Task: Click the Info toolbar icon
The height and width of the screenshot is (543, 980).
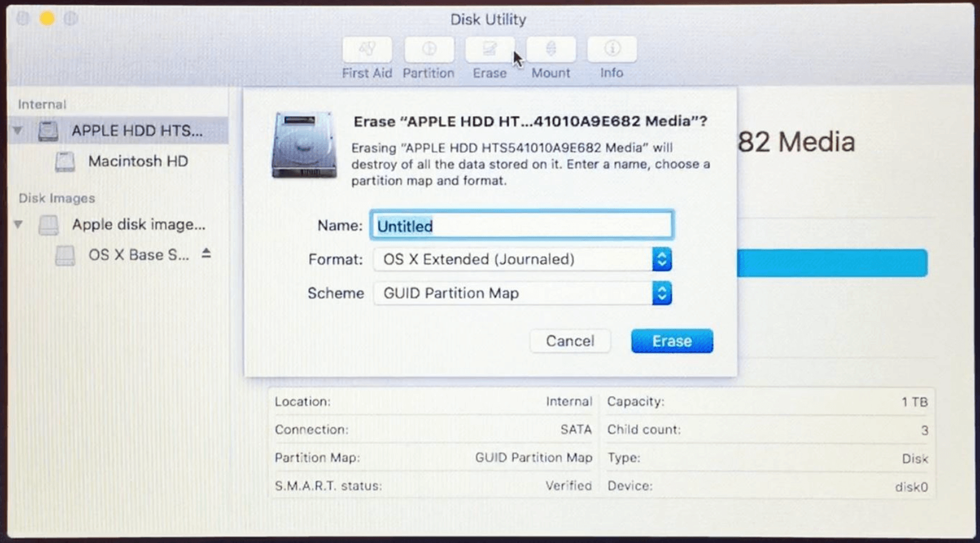Action: 612,49
